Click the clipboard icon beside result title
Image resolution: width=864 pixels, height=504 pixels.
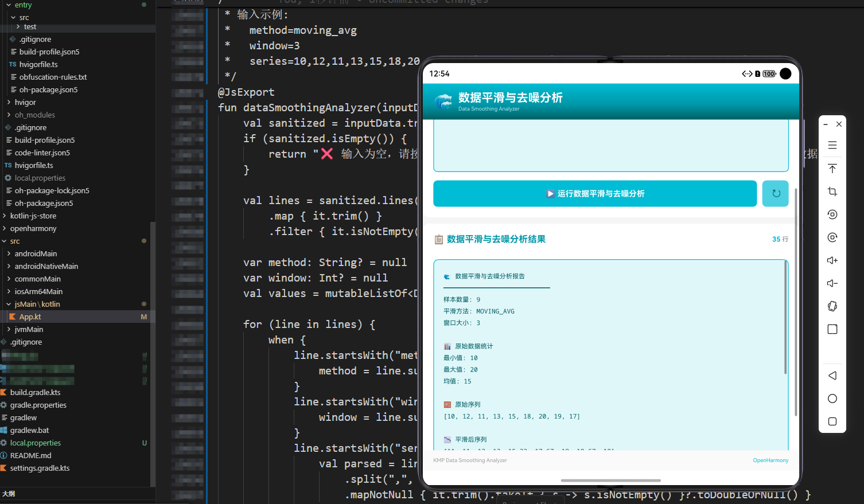(x=439, y=240)
